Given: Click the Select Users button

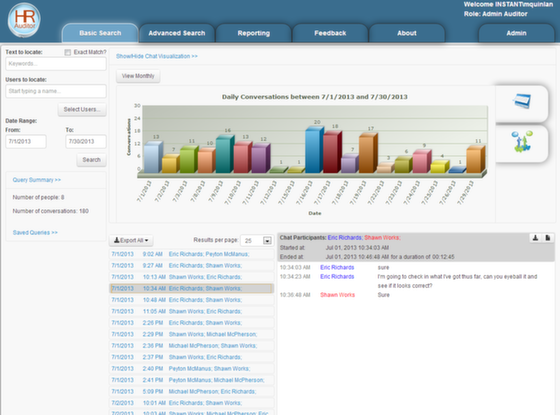Looking at the screenshot, I should 82,110.
